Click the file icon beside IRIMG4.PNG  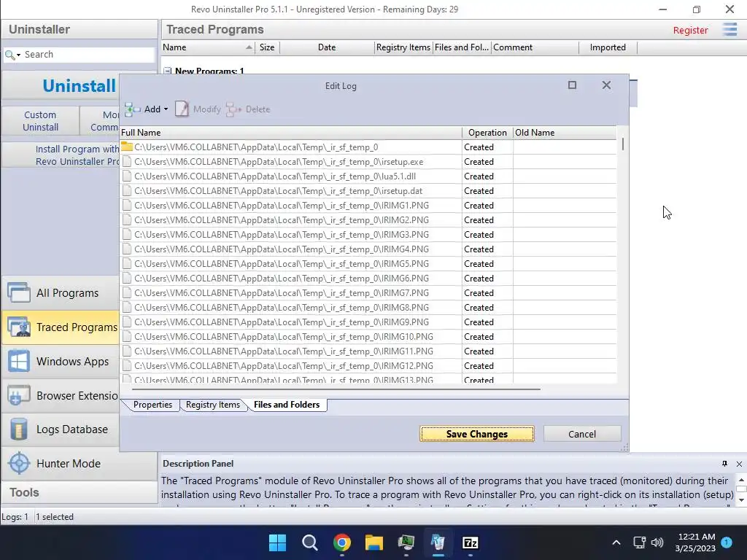[127, 249]
